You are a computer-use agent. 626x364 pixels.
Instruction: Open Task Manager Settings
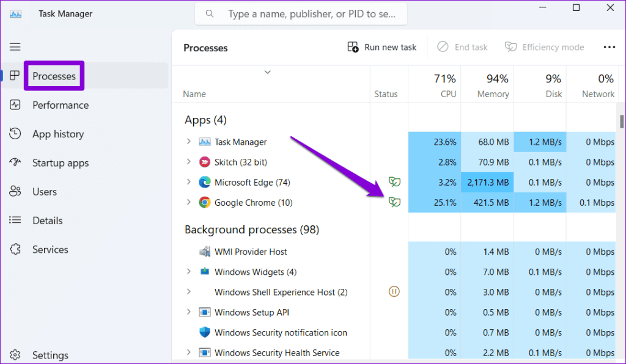pos(50,355)
